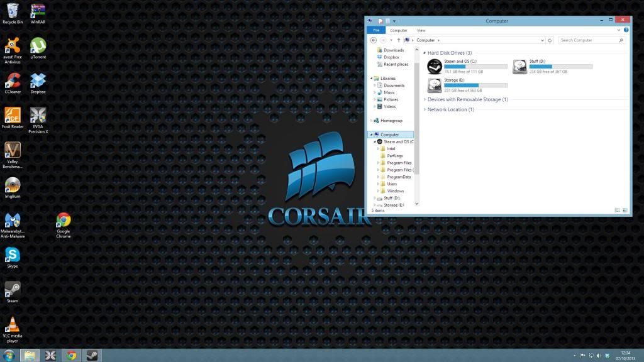Expand the Network Location group
The height and width of the screenshot is (362, 644).
(x=425, y=109)
